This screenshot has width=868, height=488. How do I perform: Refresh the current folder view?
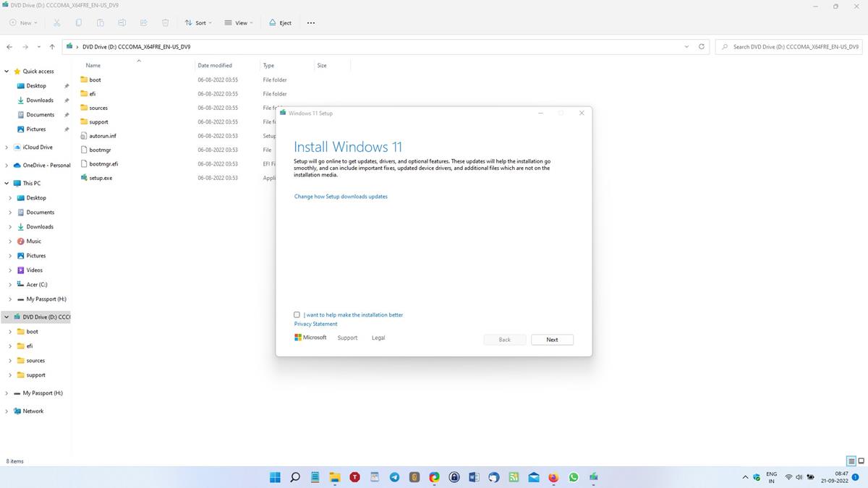[702, 46]
